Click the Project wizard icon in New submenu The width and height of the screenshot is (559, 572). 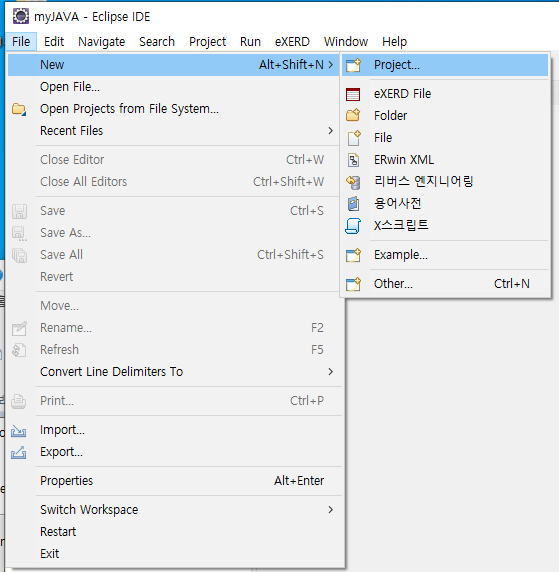pyautogui.click(x=353, y=65)
